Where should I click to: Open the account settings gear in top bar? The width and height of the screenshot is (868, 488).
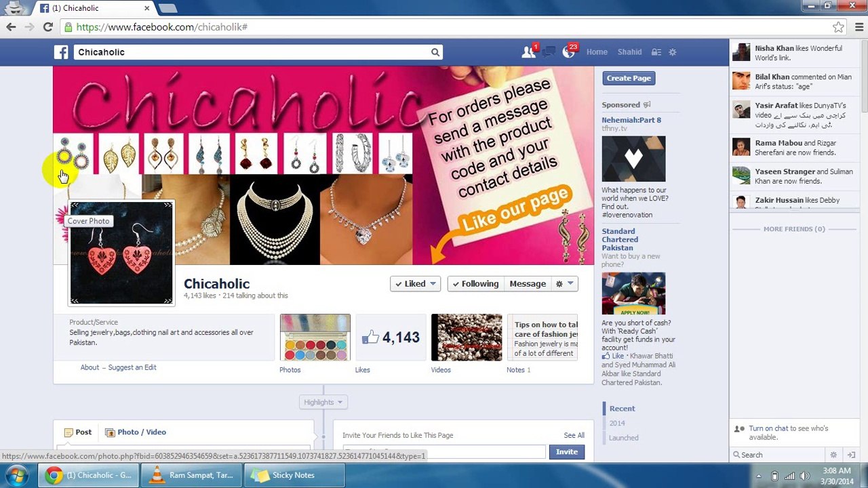point(673,52)
